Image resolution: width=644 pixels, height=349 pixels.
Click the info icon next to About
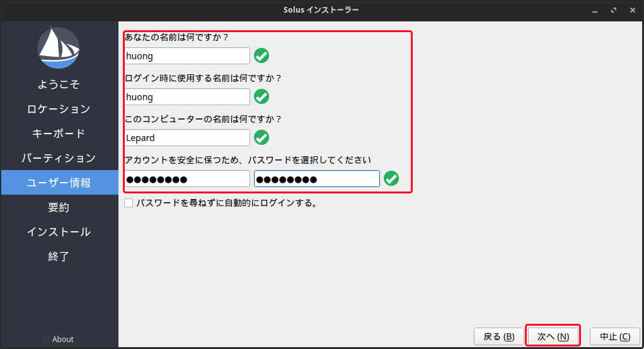[45, 339]
